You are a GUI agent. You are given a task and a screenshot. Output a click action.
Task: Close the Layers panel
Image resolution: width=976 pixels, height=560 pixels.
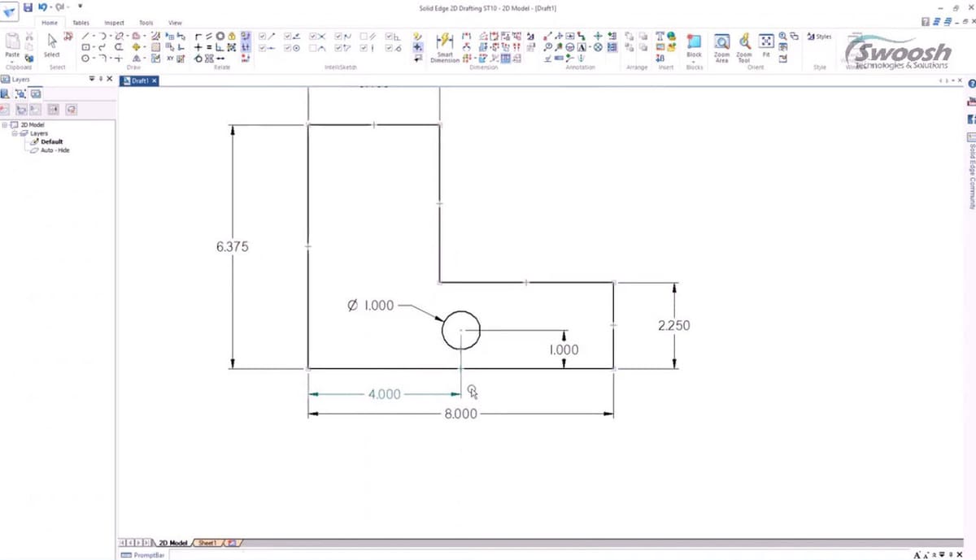coord(109,79)
